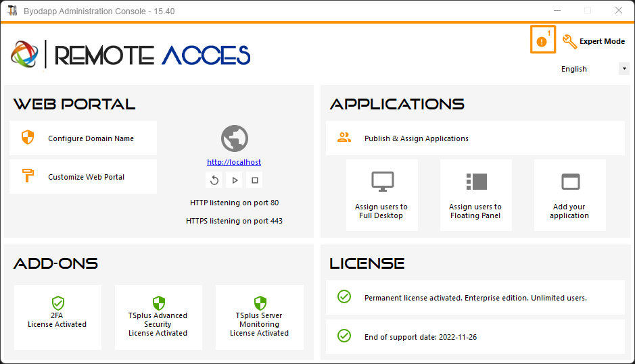Click the paint roller icon for Customize Web Portal
The height and width of the screenshot is (364, 635).
[28, 176]
